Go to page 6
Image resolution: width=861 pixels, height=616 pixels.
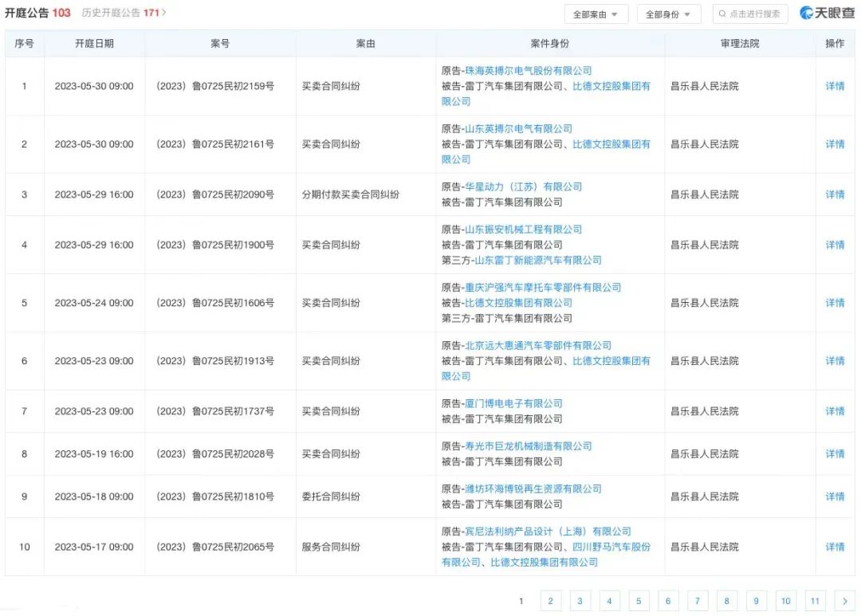click(x=668, y=601)
